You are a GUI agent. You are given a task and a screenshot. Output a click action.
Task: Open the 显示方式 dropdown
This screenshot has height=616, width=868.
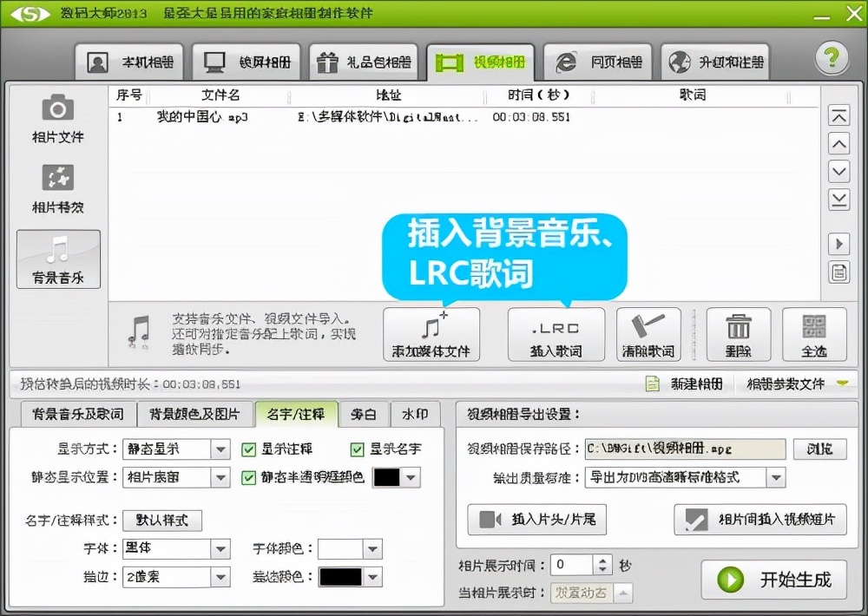[221, 449]
